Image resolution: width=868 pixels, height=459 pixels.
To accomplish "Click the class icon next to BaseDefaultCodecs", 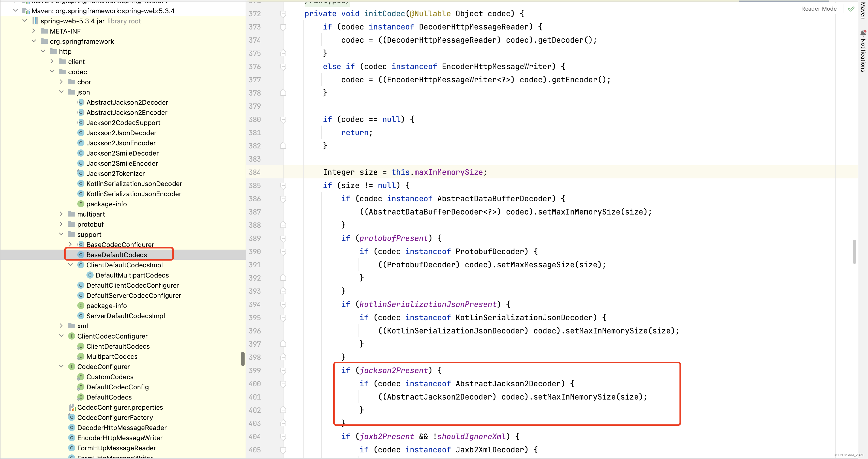I will point(81,255).
